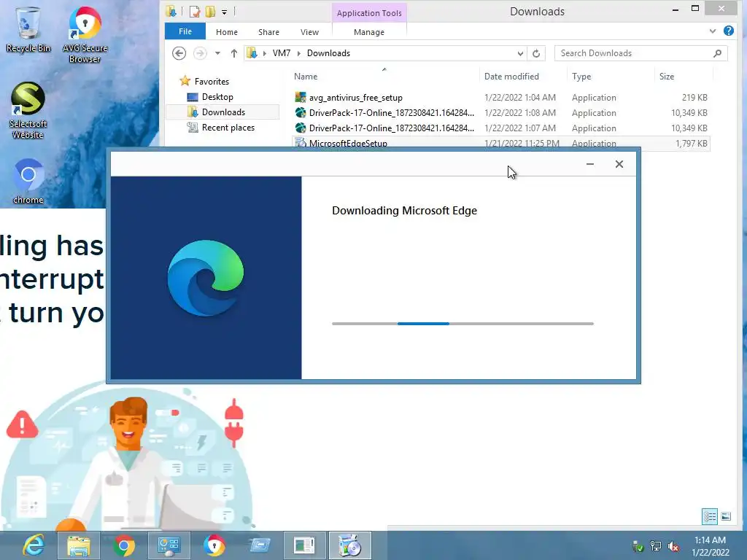Open File Explorer from taskbar
Viewport: 747px width, 560px height.
tap(79, 545)
